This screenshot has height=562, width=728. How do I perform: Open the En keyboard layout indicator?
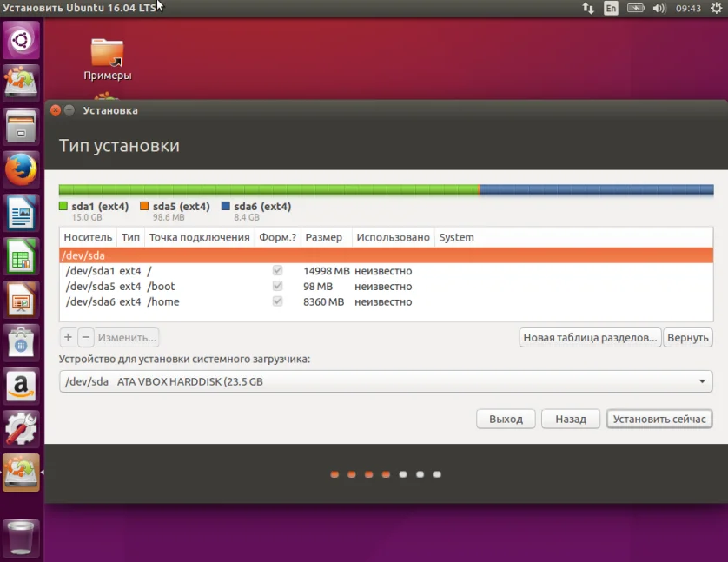click(x=611, y=9)
